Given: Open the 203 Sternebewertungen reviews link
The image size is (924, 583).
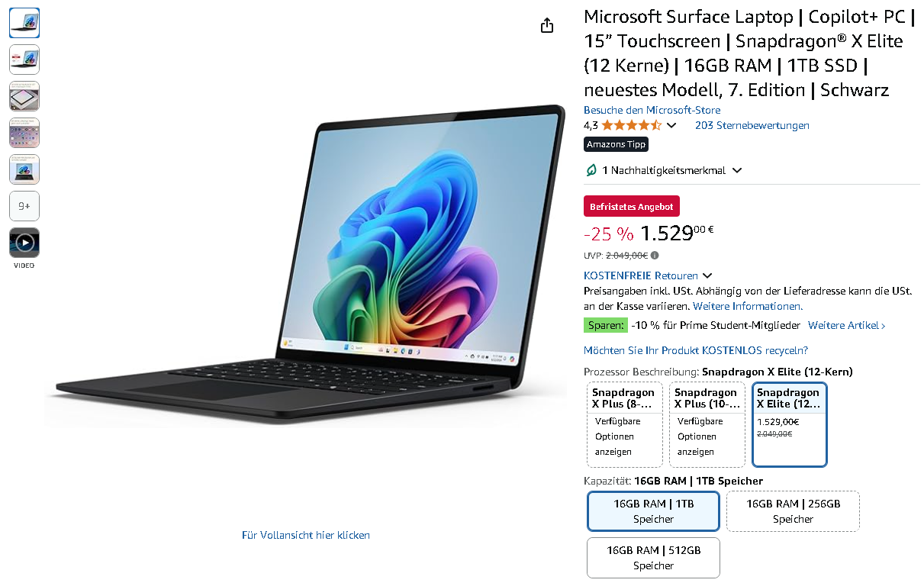Looking at the screenshot, I should tap(752, 125).
